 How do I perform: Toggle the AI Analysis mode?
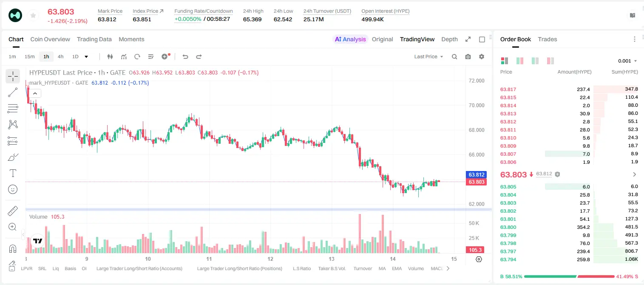(350, 39)
